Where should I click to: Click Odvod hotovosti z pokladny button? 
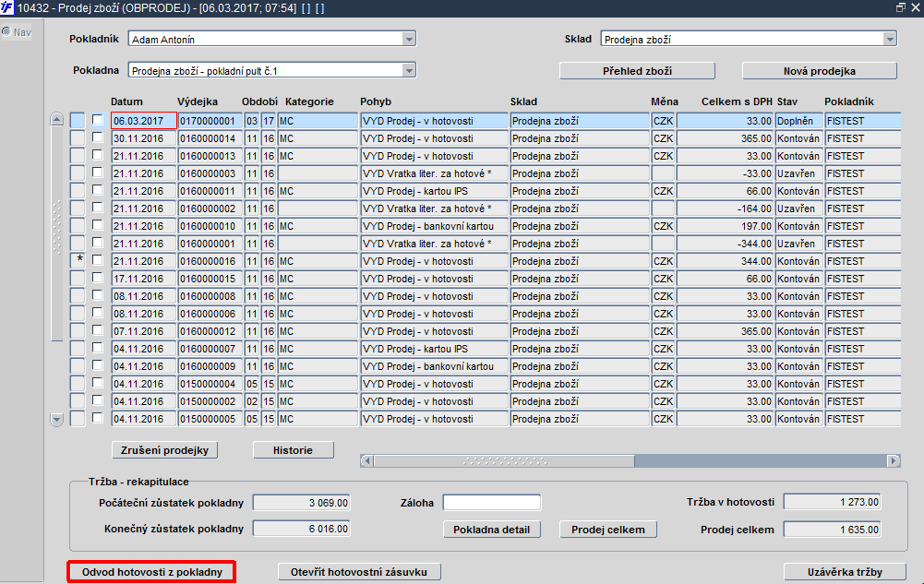(x=152, y=572)
